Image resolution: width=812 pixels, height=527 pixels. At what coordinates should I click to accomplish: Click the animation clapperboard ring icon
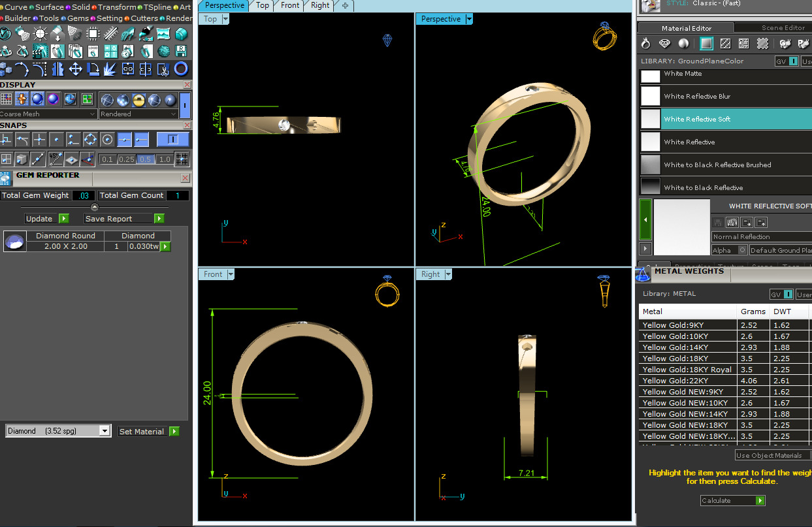point(40,52)
